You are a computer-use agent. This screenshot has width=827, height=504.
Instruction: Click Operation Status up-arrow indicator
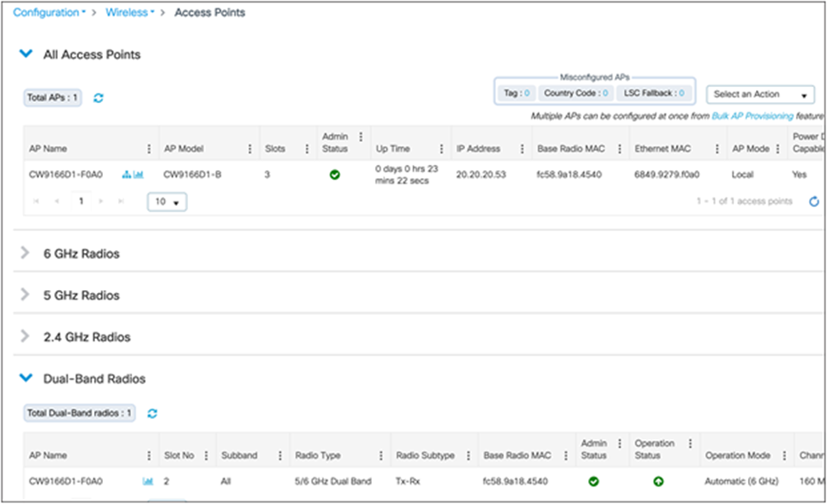coord(658,482)
